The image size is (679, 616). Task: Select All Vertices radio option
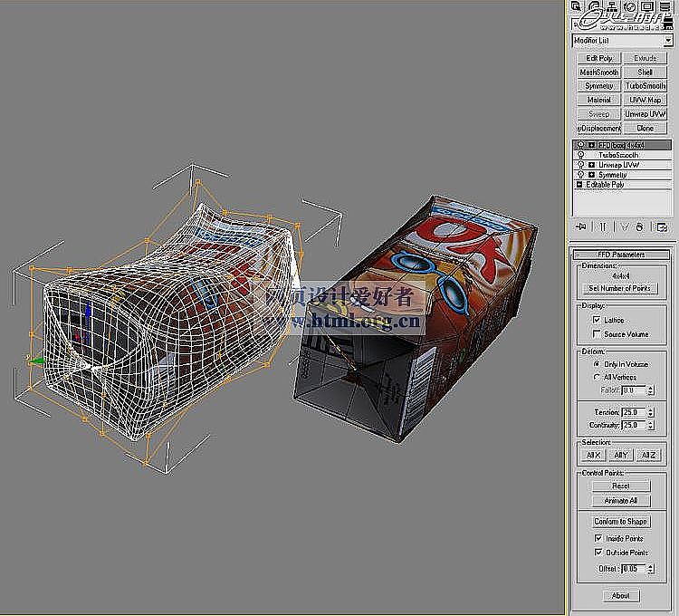[597, 378]
